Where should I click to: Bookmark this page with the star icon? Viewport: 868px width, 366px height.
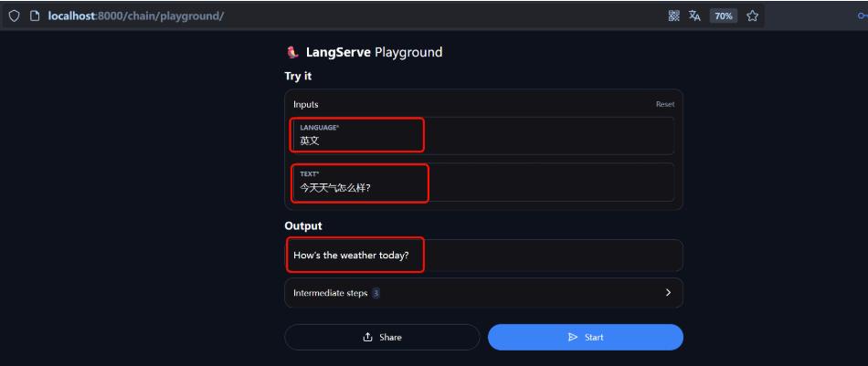(752, 16)
